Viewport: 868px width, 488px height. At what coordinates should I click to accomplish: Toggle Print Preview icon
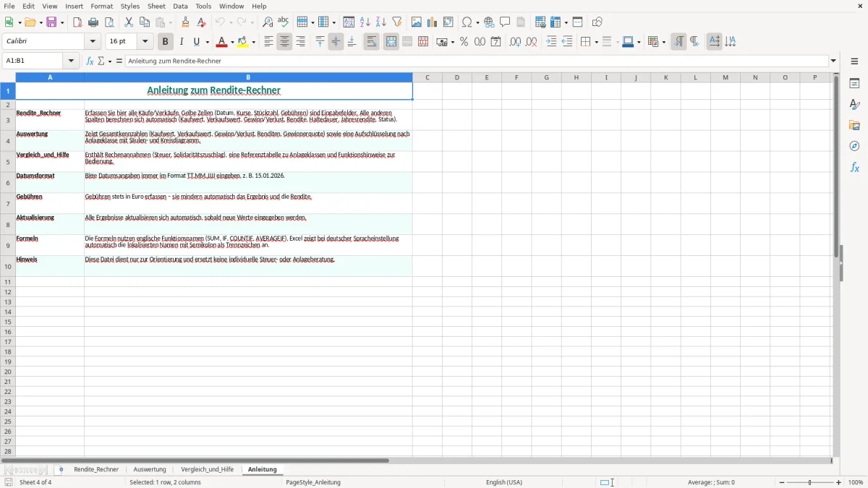(109, 22)
